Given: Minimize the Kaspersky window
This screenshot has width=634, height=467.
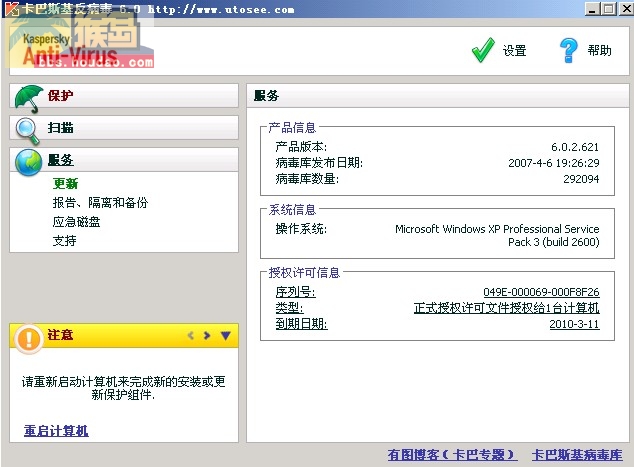Looking at the screenshot, I should 592,8.
